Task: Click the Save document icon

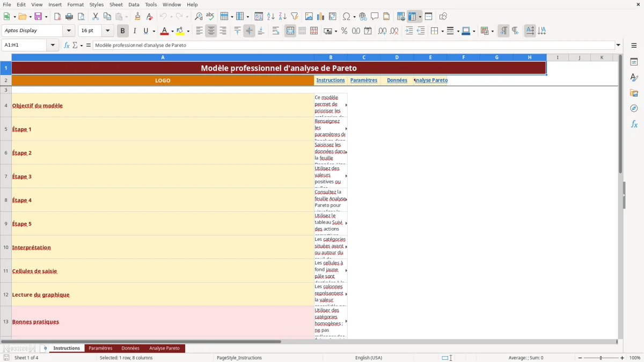Action: point(38,17)
